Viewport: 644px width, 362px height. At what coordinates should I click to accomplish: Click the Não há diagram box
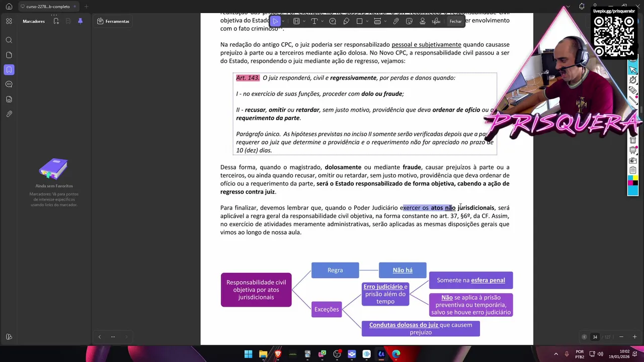[x=403, y=270]
